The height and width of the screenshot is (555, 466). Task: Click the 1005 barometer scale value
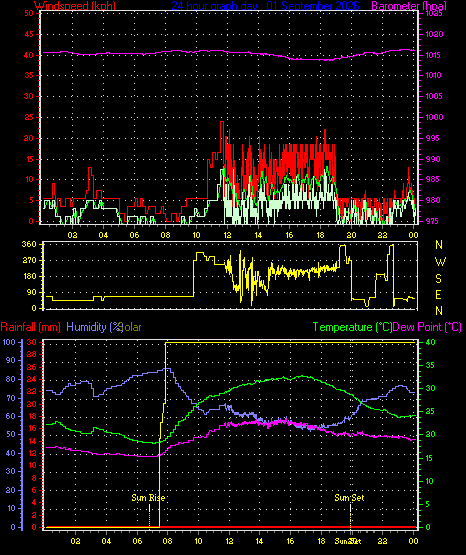433,96
